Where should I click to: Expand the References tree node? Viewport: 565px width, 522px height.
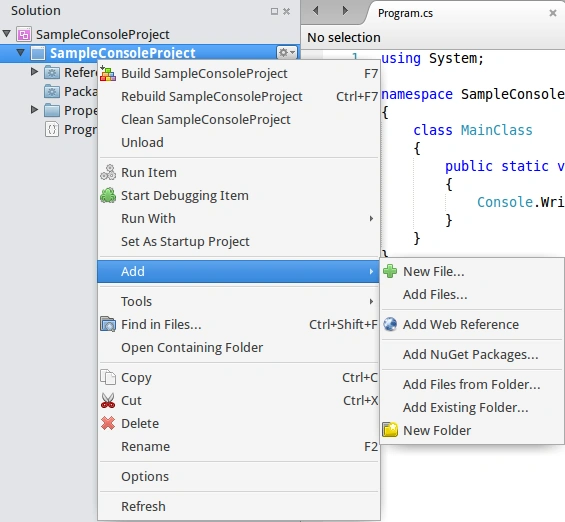(x=34, y=72)
